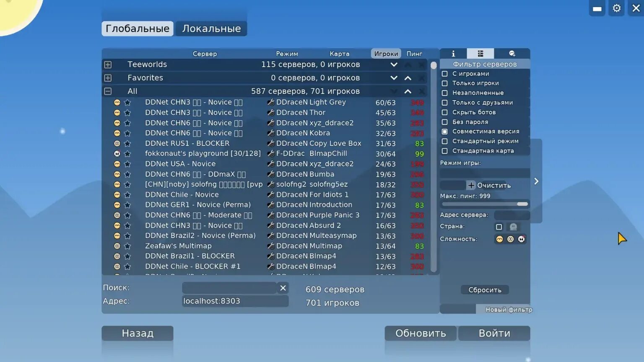Expand the Favorites server group

108,78
